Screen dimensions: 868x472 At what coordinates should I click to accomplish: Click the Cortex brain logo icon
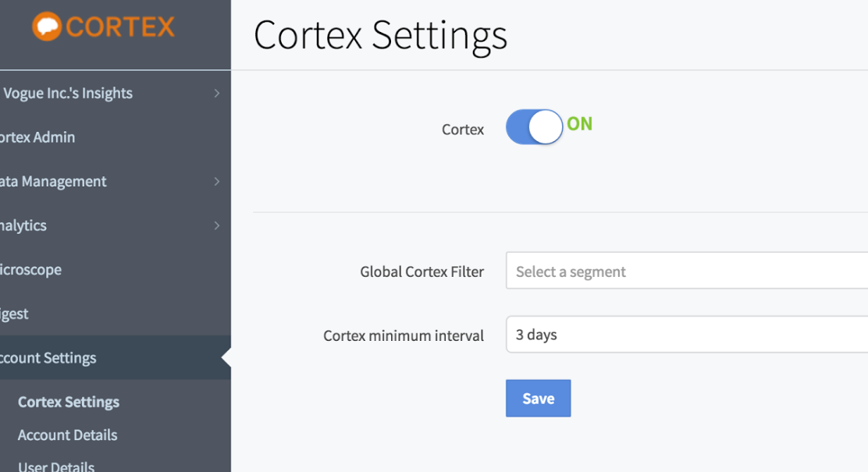point(47,26)
